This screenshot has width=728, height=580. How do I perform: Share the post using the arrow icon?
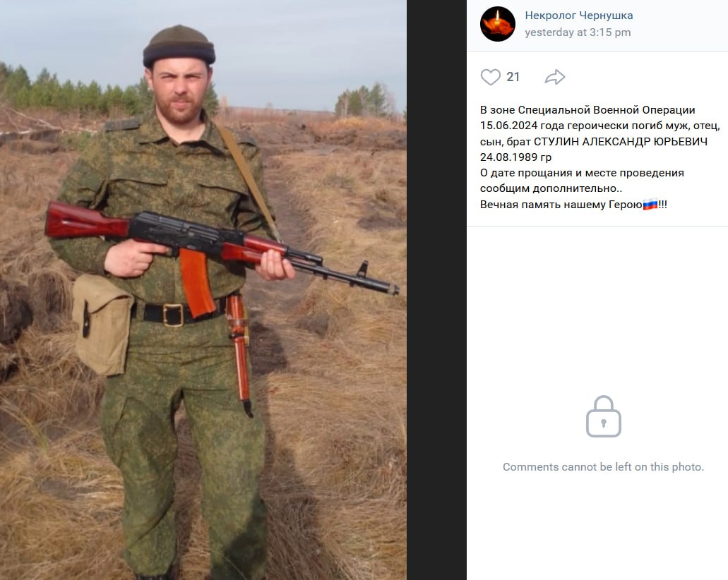(555, 77)
